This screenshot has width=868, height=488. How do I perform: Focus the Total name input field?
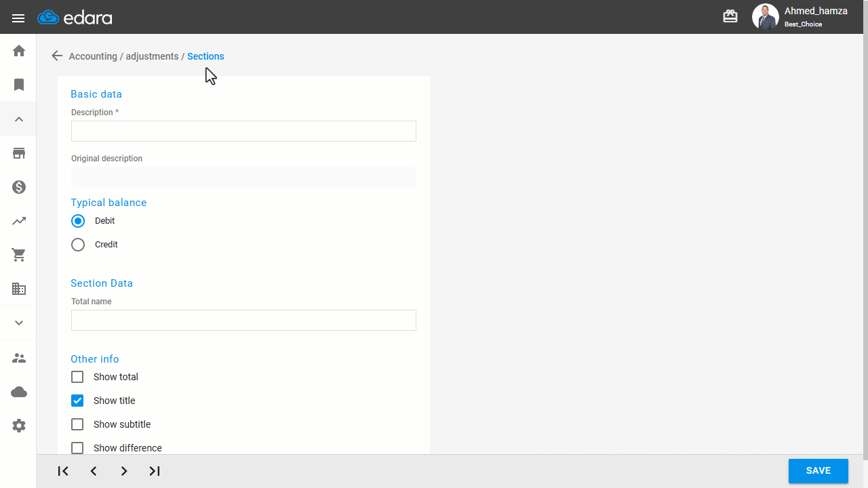tap(243, 320)
